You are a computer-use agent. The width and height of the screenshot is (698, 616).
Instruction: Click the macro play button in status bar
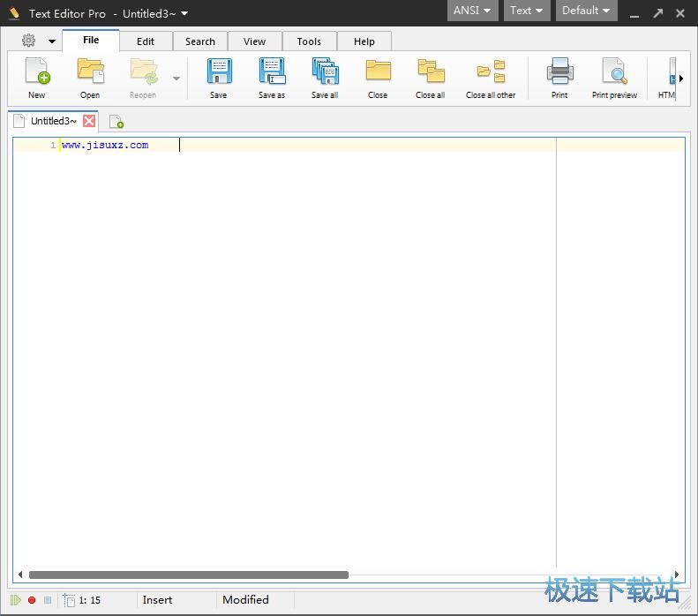coord(16,600)
